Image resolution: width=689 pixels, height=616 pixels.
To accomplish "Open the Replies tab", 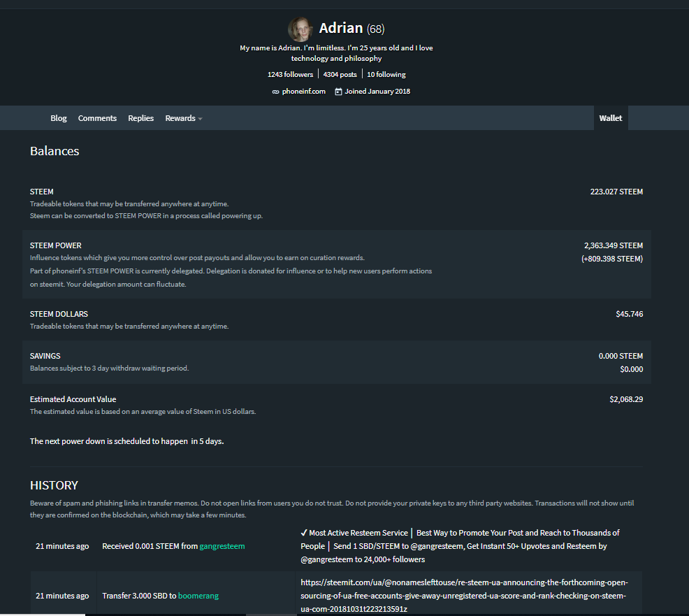I will pos(140,118).
